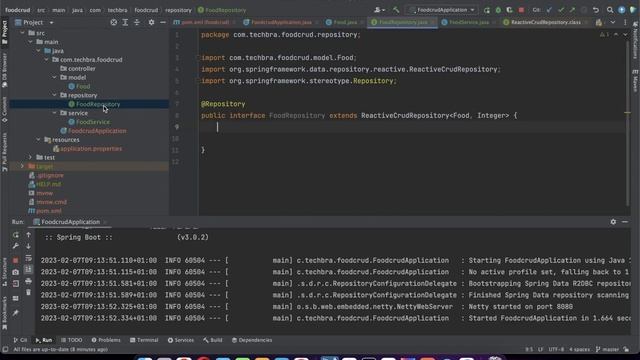Stop process icon in Run panel
The image size is (640, 360).
click(x=16, y=260)
